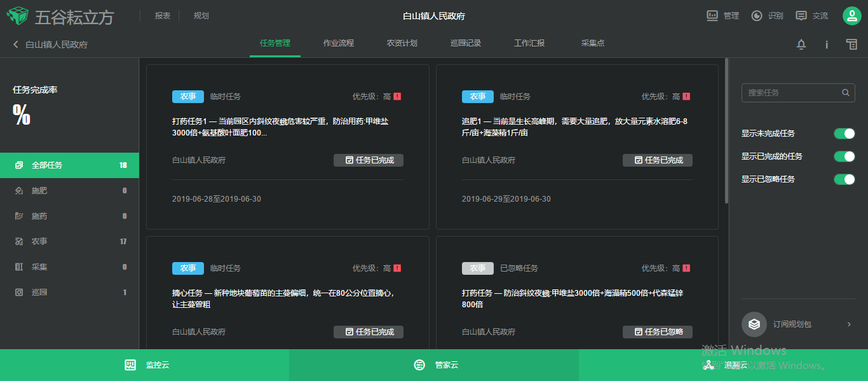Click the 施肥 sidebar icon
Image resolution: width=868 pixels, height=381 pixels.
click(19, 191)
